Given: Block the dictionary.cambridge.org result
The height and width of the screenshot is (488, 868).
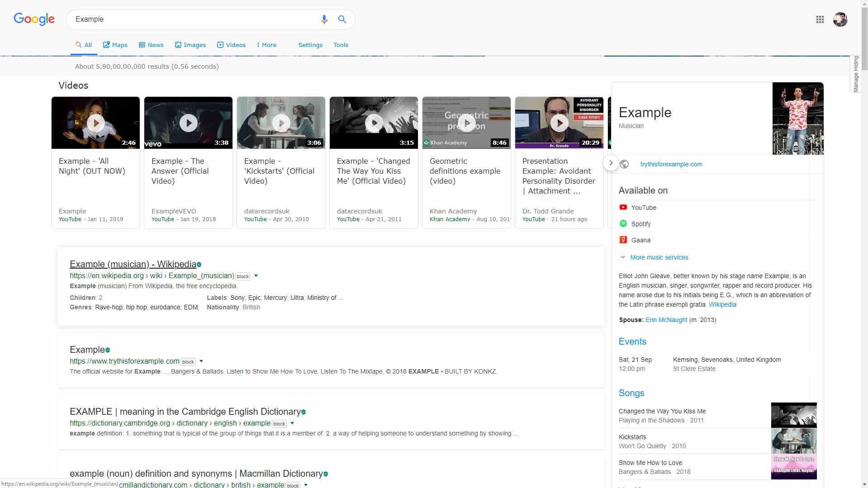Looking at the screenshot, I should pos(279,424).
